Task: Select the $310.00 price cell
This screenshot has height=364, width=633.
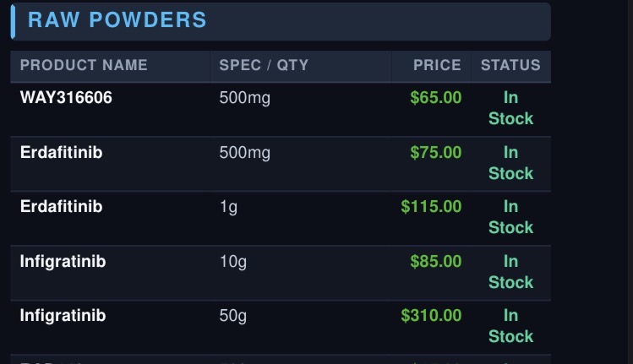Action: [431, 316]
